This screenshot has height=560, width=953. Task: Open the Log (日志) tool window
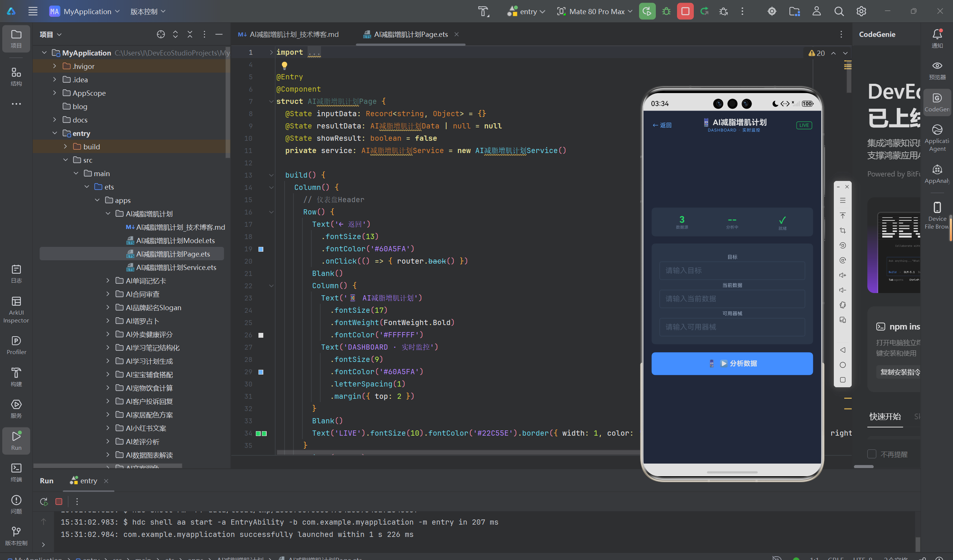(16, 274)
